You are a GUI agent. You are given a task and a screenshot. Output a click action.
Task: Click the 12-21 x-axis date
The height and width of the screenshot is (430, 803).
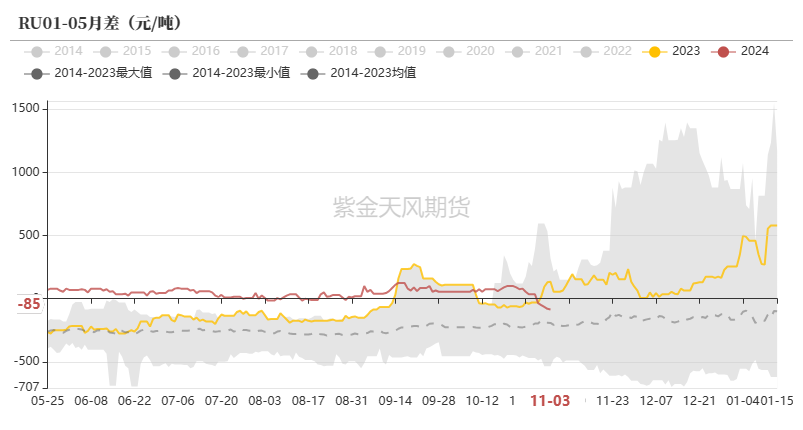pos(700,401)
